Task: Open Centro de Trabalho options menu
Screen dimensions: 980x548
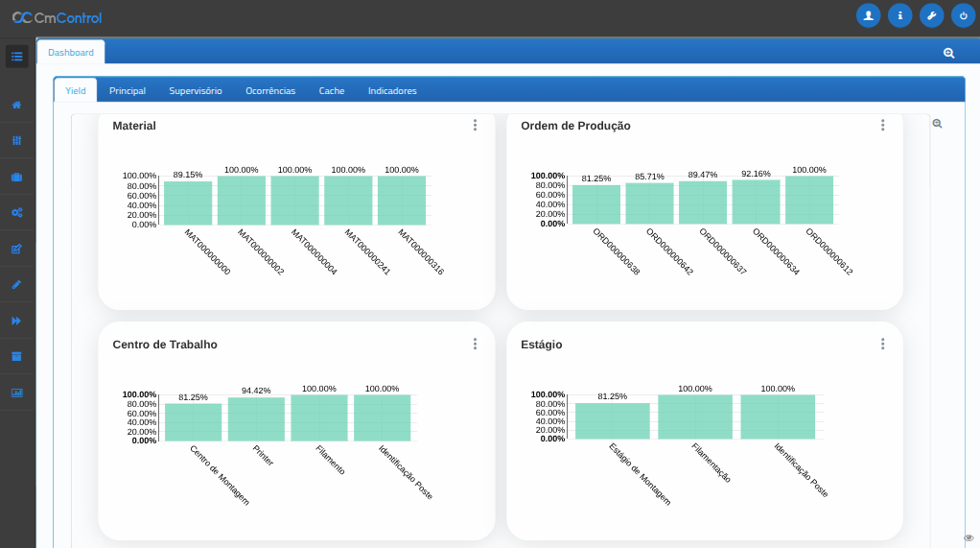Action: pyautogui.click(x=475, y=344)
